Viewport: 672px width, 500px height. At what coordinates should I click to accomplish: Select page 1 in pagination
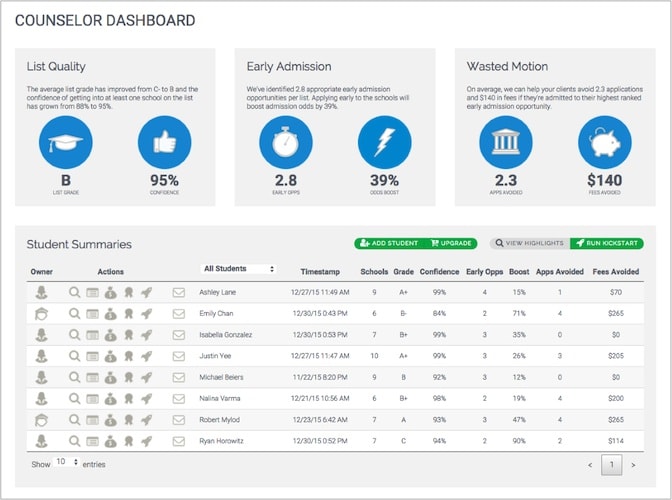612,465
